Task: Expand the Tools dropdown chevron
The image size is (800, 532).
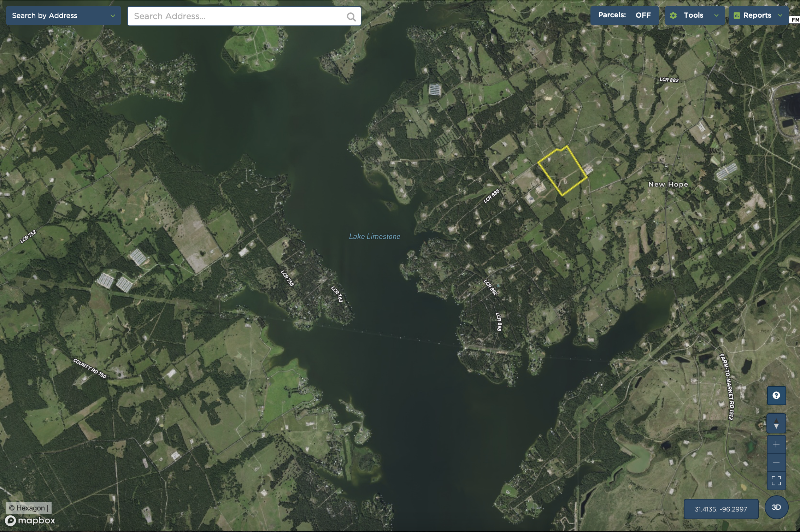Action: 716,16
